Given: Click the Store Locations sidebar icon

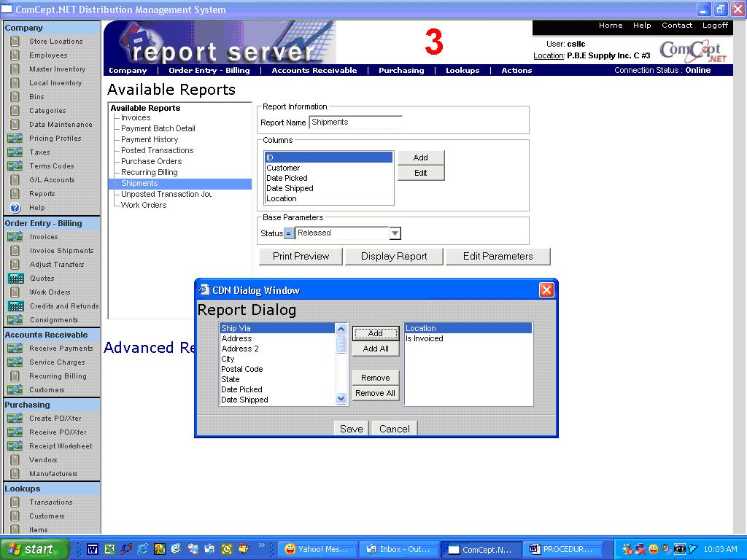Looking at the screenshot, I should [15, 42].
